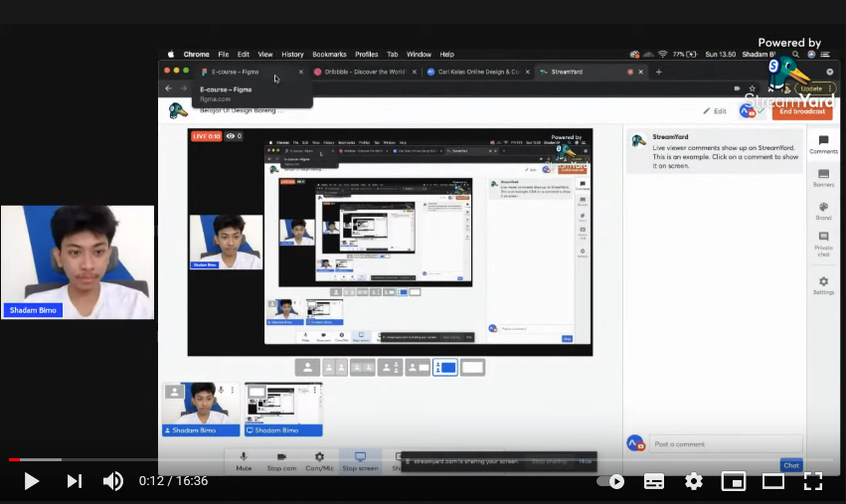Open StreamYard Settings in sidebar
The height and width of the screenshot is (504, 846).
(823, 285)
